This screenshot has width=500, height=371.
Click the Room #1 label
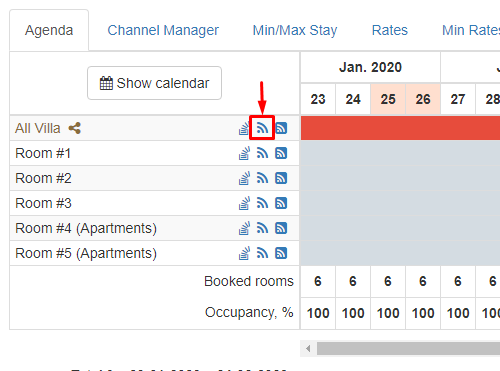[x=43, y=153]
